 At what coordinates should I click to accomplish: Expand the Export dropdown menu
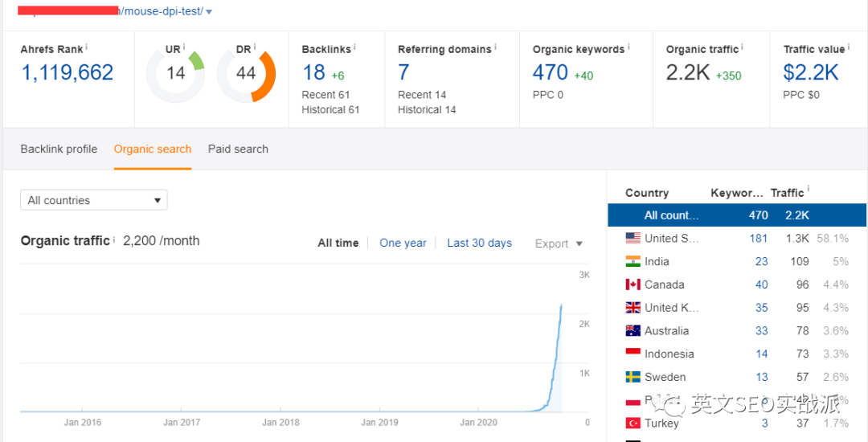tap(559, 244)
